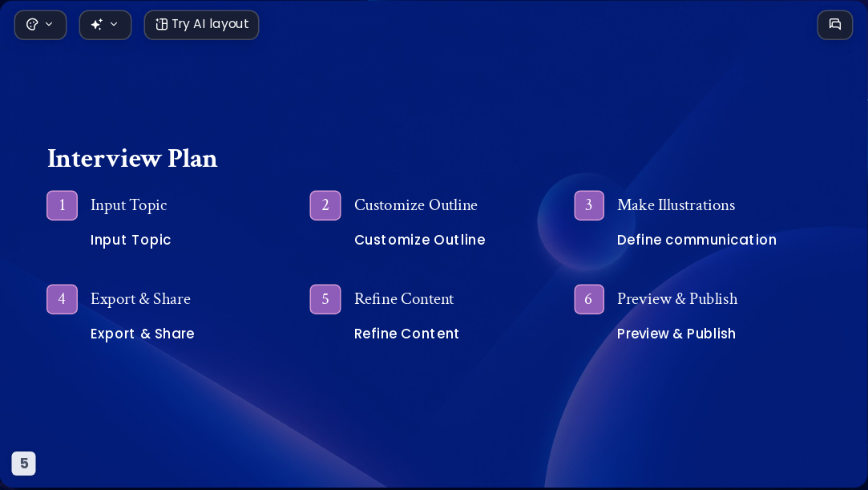Click the number 4 step badge

click(62, 299)
